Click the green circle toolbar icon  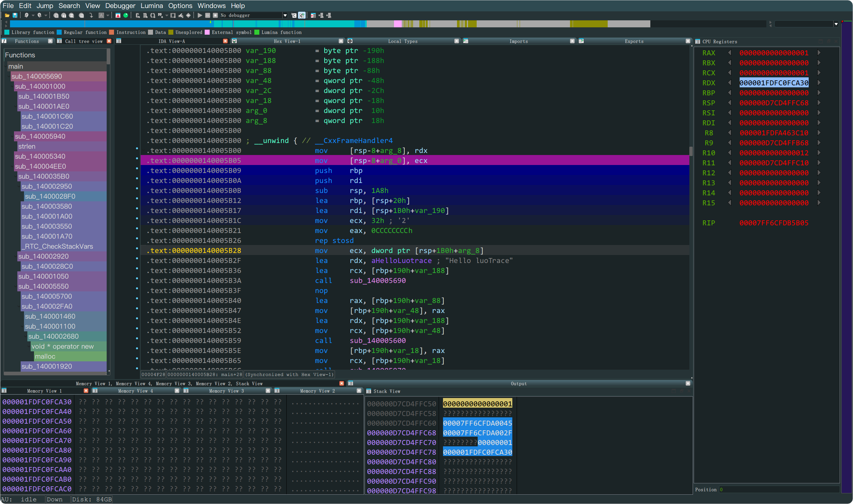click(x=126, y=15)
